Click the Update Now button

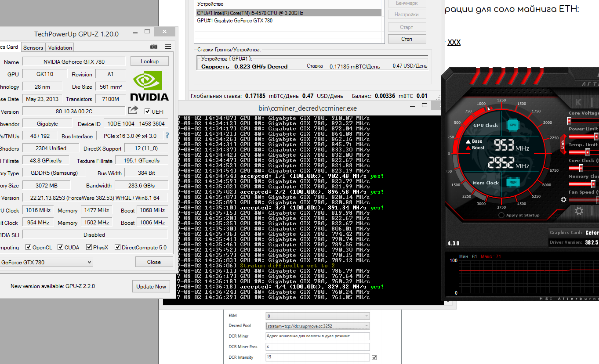151,286
